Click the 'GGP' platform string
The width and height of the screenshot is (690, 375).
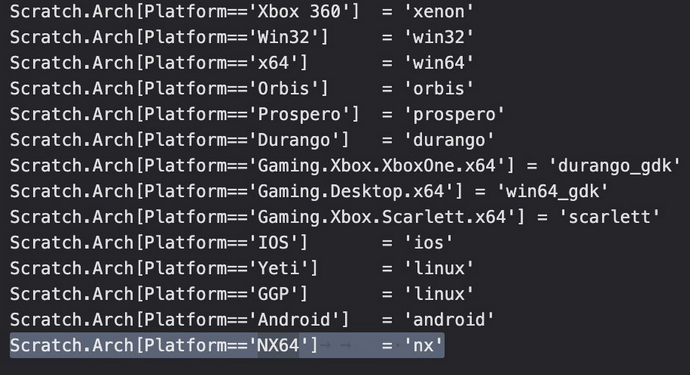[273, 294]
